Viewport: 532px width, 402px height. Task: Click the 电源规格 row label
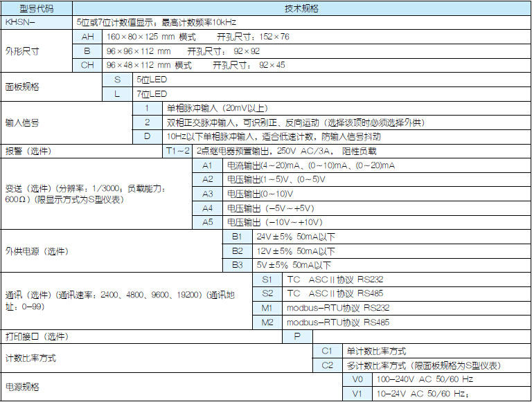pyautogui.click(x=22, y=387)
